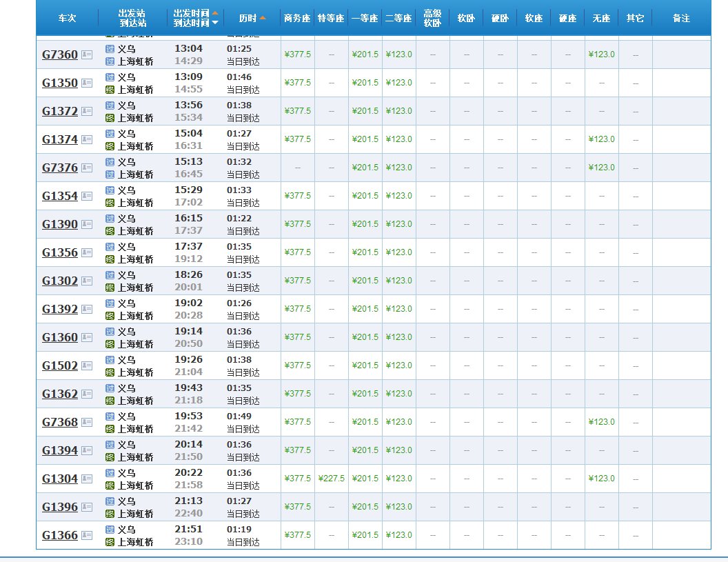
Task: Click the stop-details card icon beside G1354
Action: (86, 196)
